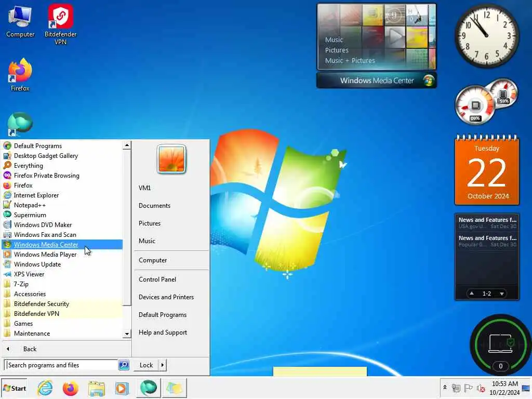
Task: Go to previous feed headlines page
Action: 472,294
